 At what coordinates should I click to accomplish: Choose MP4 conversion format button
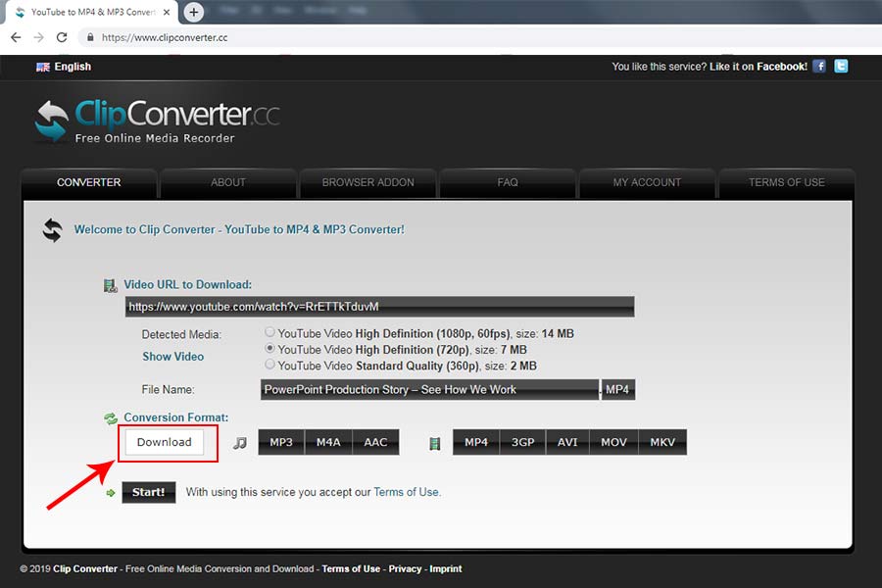476,442
